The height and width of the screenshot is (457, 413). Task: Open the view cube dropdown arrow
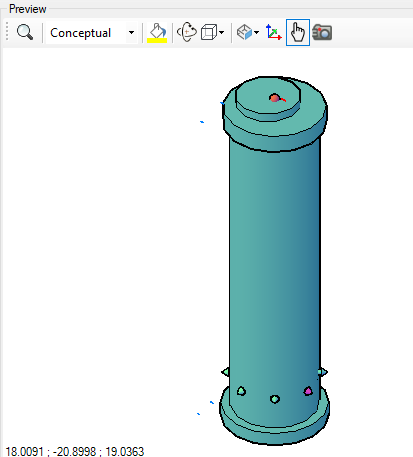256,33
